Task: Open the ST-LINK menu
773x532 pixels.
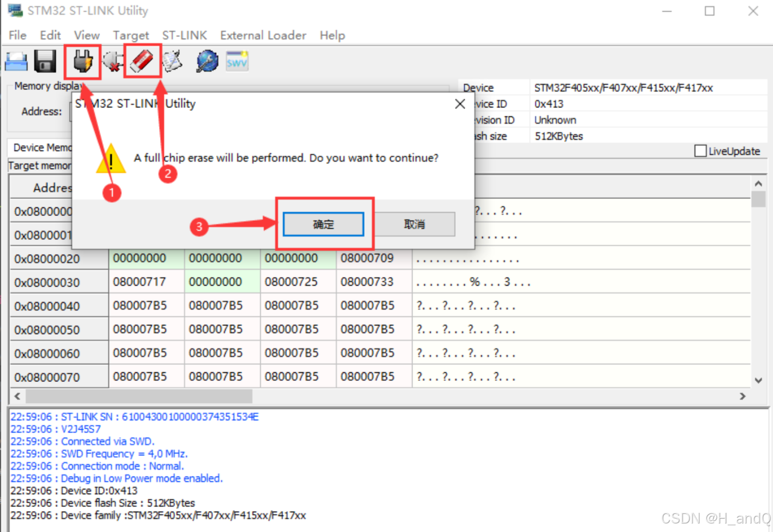Action: pyautogui.click(x=185, y=35)
